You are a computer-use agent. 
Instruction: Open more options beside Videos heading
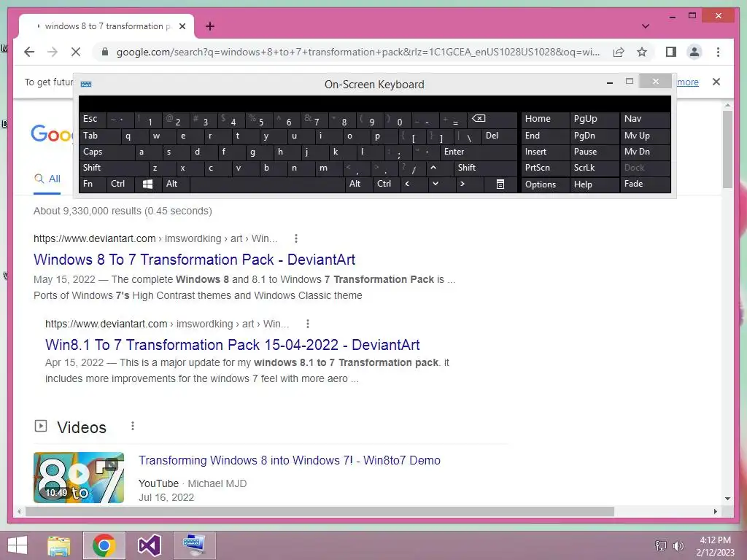click(x=133, y=426)
